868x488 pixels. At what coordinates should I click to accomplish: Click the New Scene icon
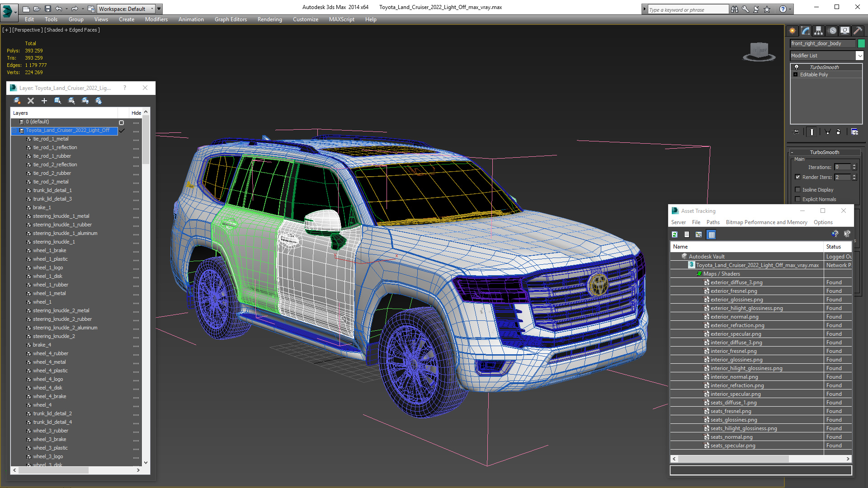tap(26, 9)
